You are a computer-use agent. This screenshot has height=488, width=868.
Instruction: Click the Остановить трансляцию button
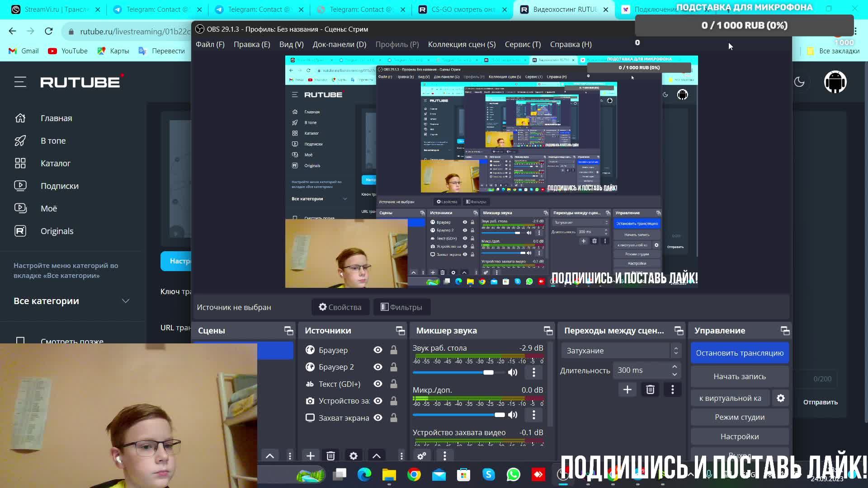coord(740,353)
